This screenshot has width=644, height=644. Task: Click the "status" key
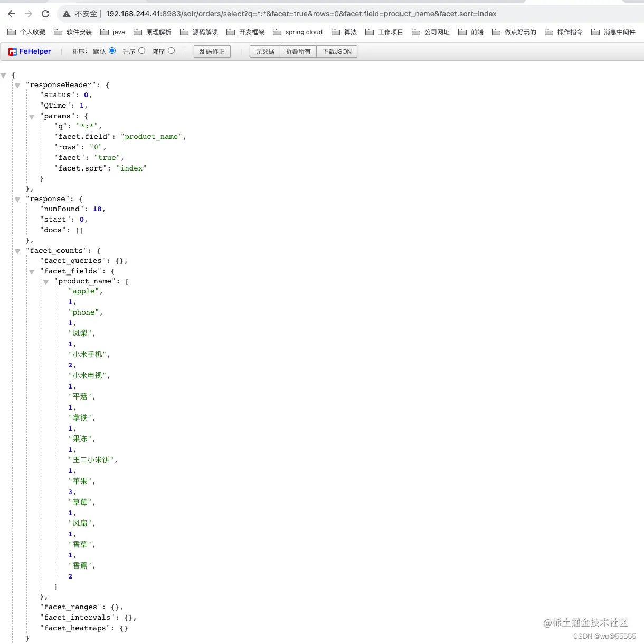coord(58,95)
